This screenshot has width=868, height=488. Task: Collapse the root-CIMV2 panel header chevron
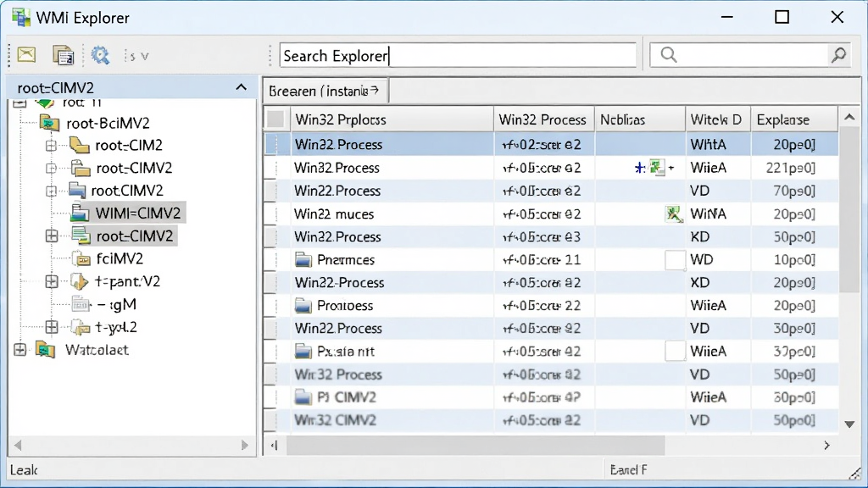(241, 87)
